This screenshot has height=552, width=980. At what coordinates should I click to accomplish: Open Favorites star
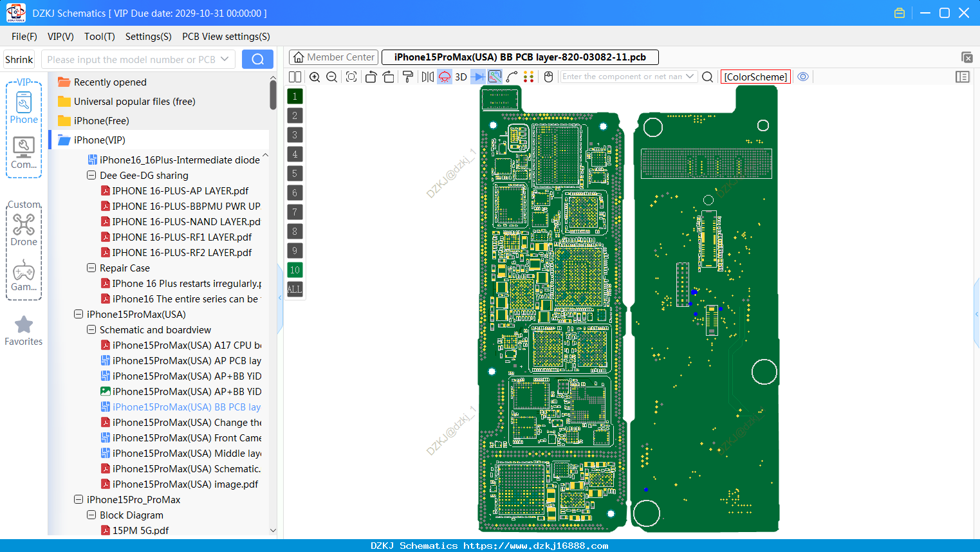tap(24, 331)
